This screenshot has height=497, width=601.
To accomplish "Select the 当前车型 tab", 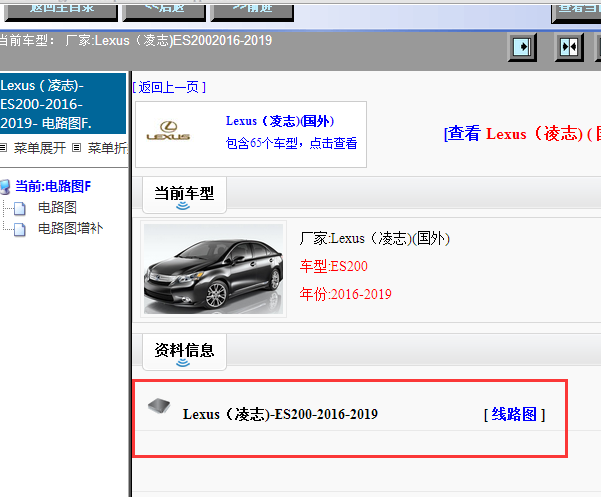I will pos(184,195).
